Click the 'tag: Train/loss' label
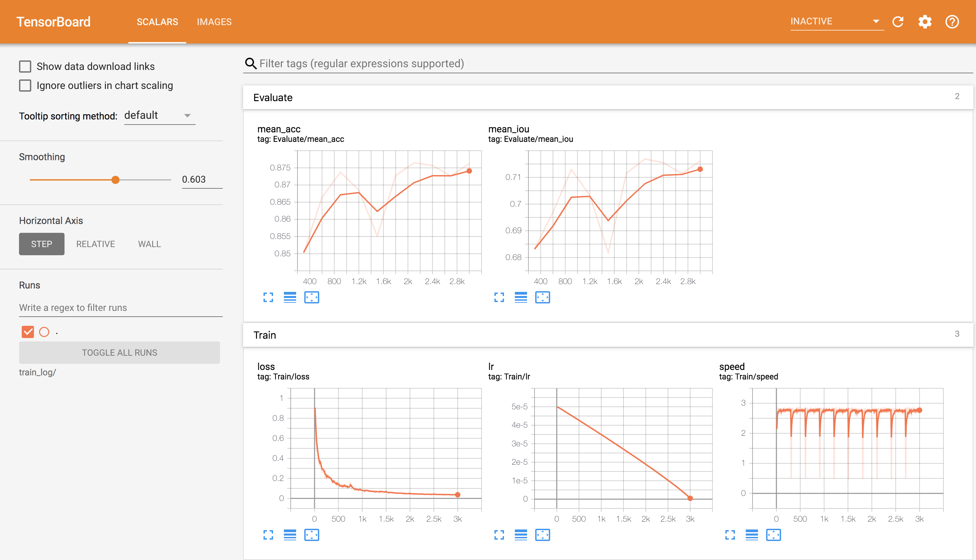 (x=284, y=377)
